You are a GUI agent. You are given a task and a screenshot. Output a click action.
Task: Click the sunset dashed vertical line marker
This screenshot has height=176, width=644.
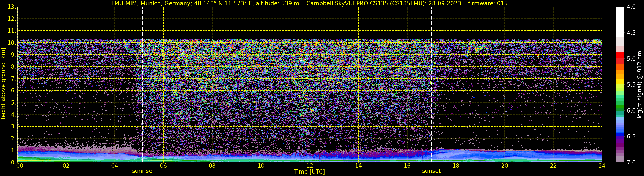pyautogui.click(x=431, y=85)
